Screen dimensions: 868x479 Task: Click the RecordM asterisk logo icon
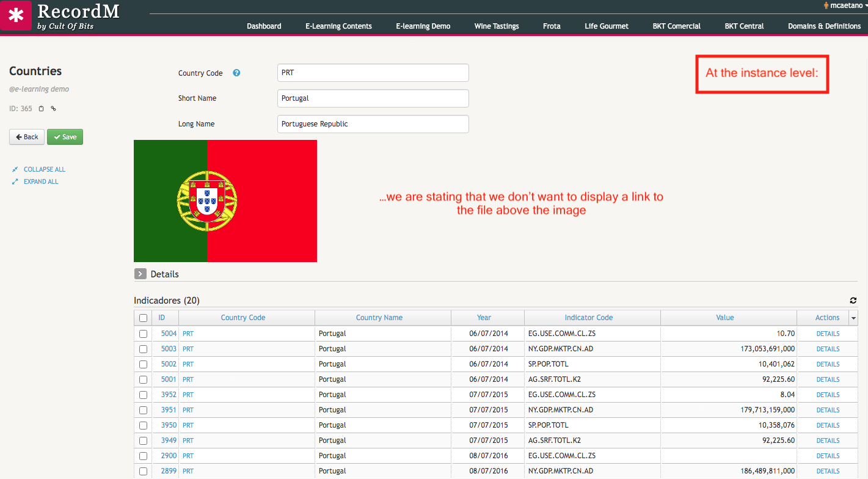click(x=16, y=16)
